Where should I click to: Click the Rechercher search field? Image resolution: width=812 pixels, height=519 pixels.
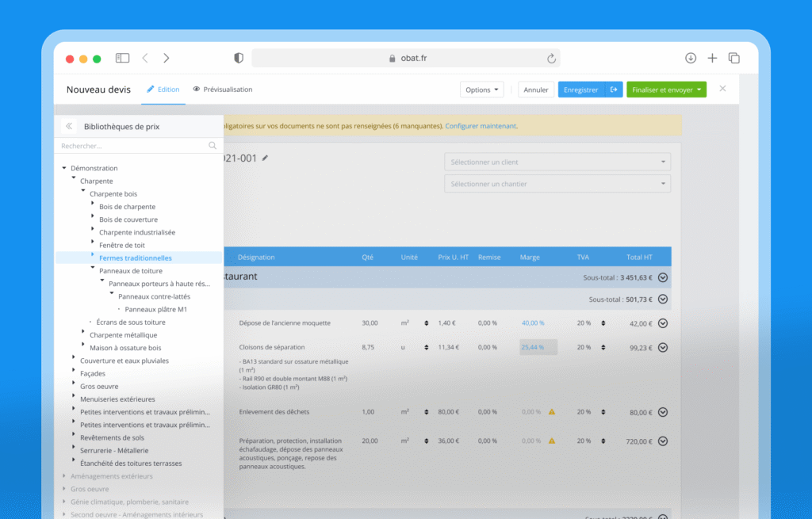click(x=131, y=146)
